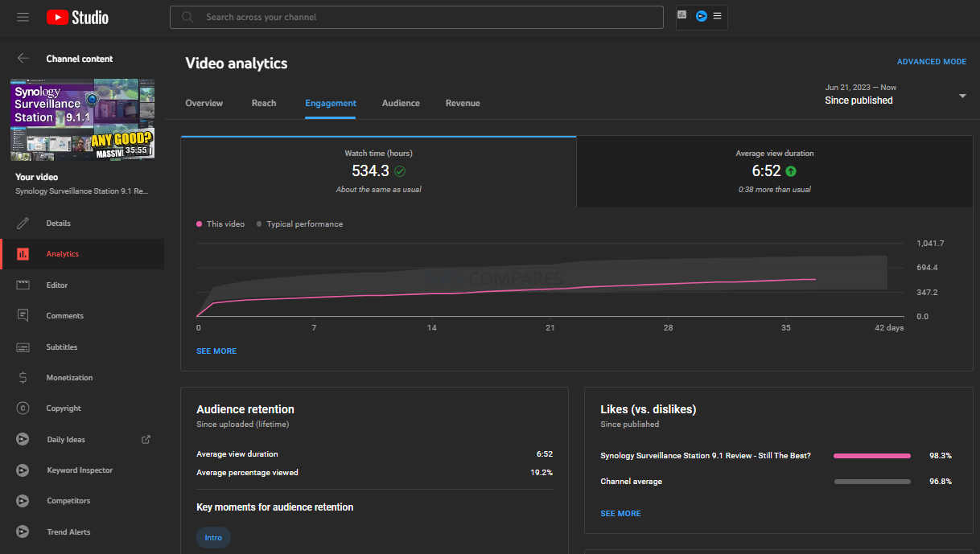Screen dimensions: 980x554
Task: Open the Audience tab
Action: click(x=401, y=103)
